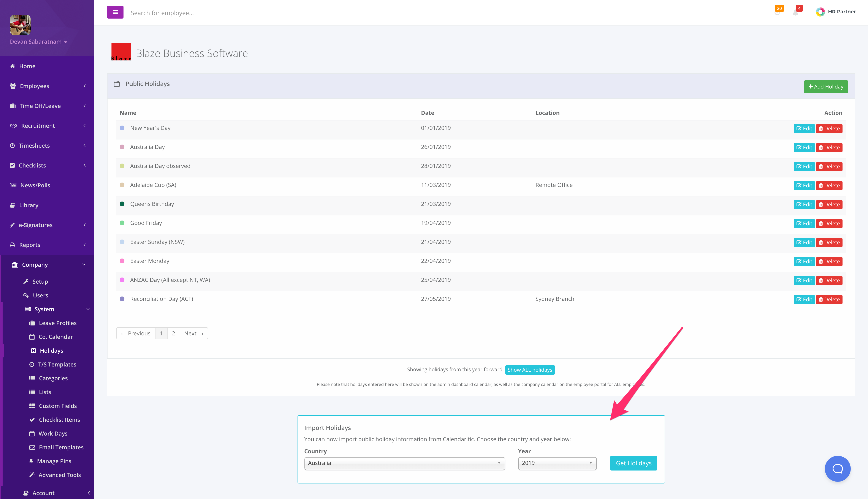Viewport: 868px width, 499px height.
Task: Click the Work Days calendar icon
Action: coord(32,434)
